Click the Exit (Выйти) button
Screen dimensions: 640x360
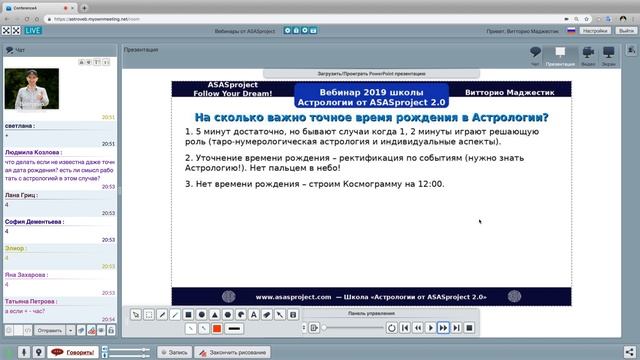(x=626, y=31)
